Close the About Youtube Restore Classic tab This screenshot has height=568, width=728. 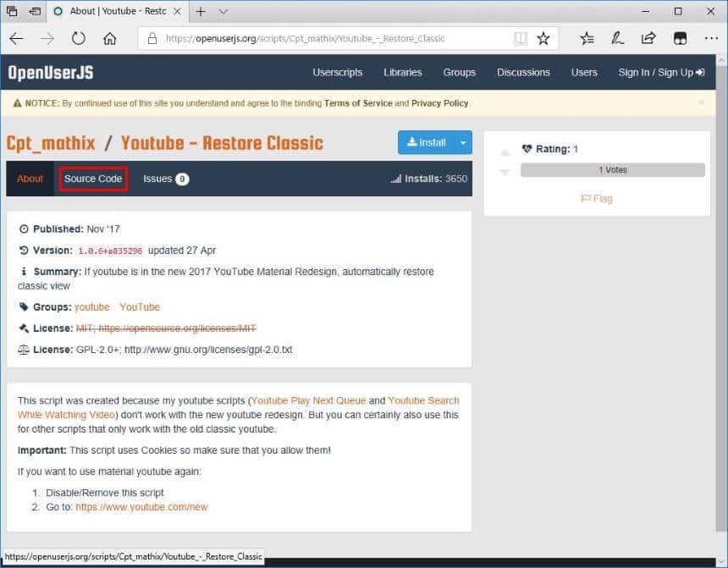178,12
